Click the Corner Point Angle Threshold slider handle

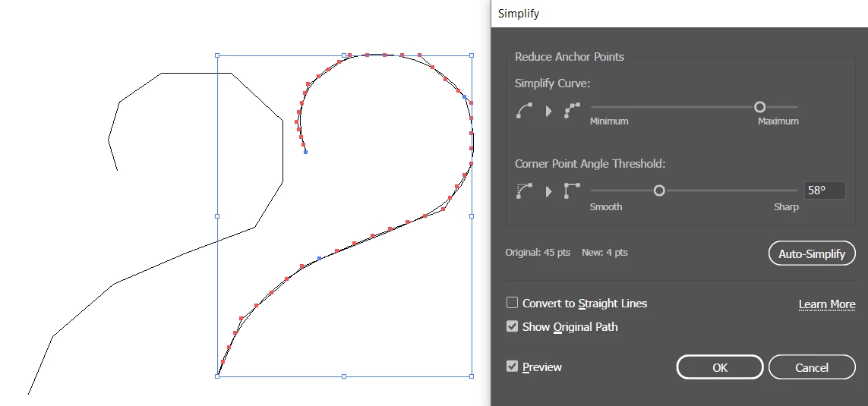coord(658,190)
